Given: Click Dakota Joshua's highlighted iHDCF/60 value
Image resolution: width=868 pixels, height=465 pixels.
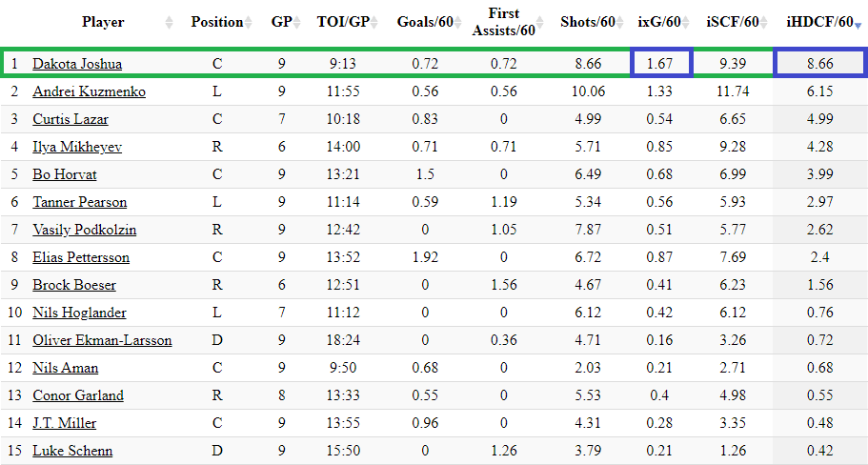Looking at the screenshot, I should 819,64.
